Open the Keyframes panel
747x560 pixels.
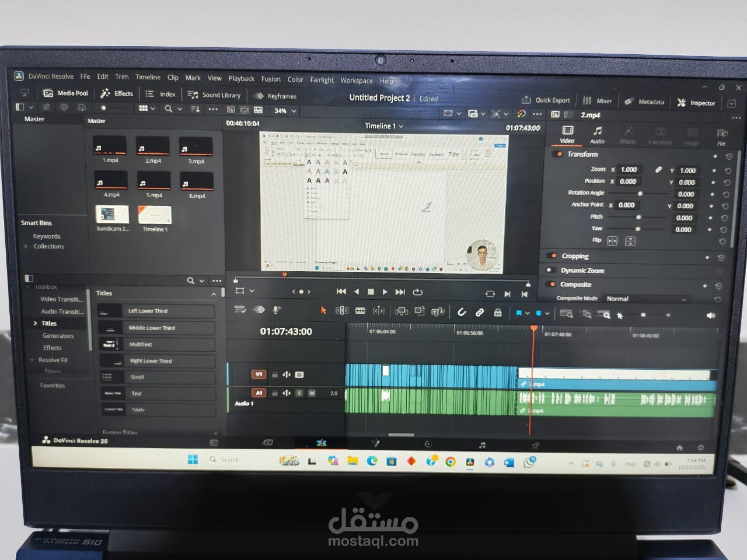pyautogui.click(x=275, y=96)
